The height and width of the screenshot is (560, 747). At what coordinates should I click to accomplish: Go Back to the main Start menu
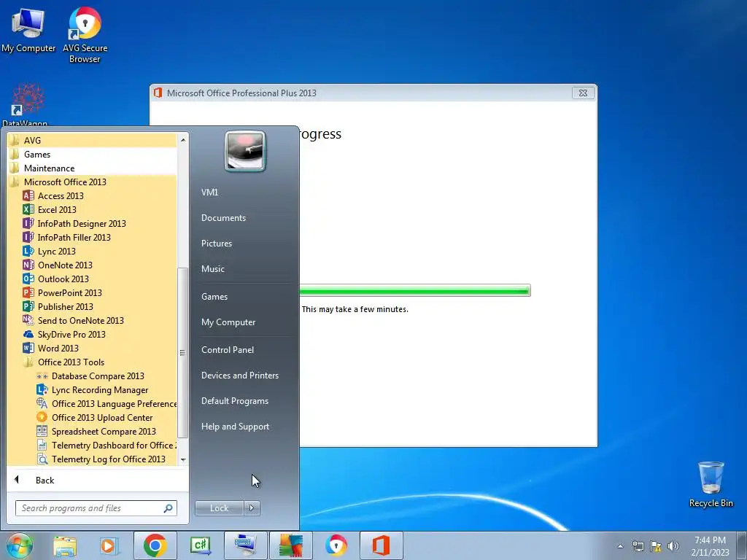(44, 480)
